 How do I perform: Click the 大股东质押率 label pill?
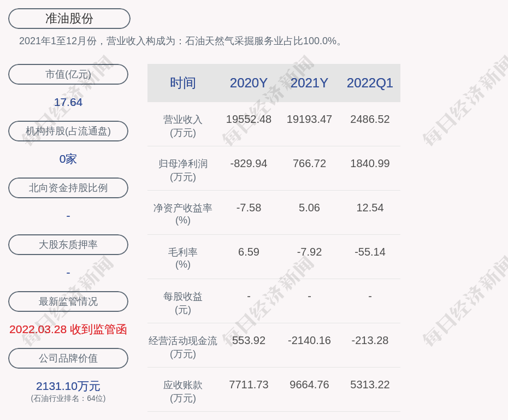pos(68,245)
